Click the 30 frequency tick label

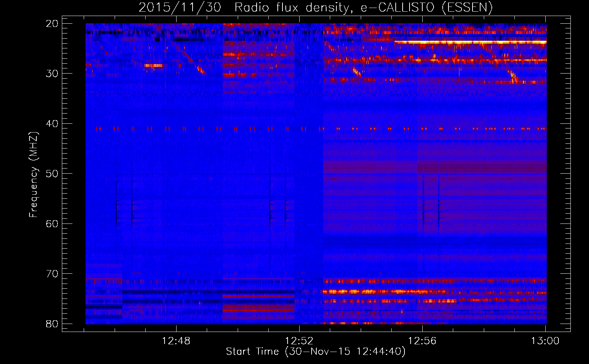click(x=52, y=74)
